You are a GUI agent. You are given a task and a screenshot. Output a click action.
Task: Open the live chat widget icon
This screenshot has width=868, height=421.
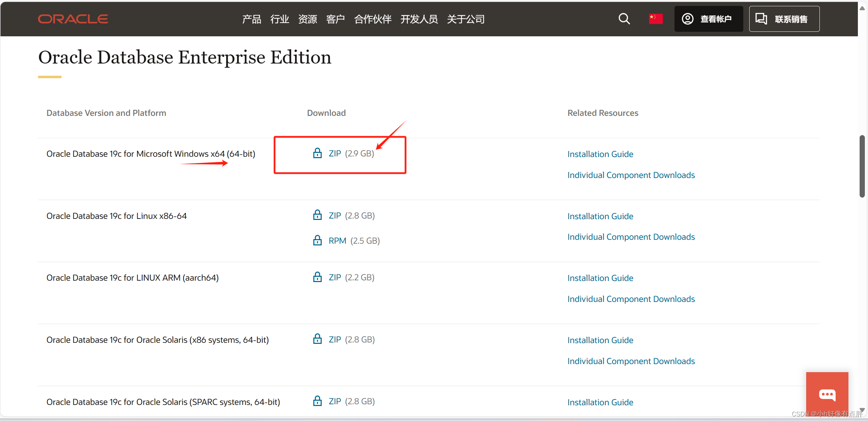point(827,394)
